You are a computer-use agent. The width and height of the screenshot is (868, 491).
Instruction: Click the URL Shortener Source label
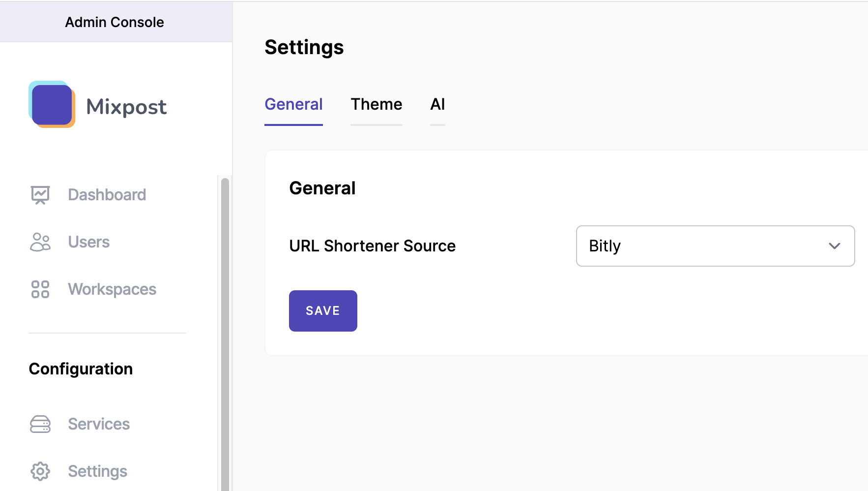372,246
